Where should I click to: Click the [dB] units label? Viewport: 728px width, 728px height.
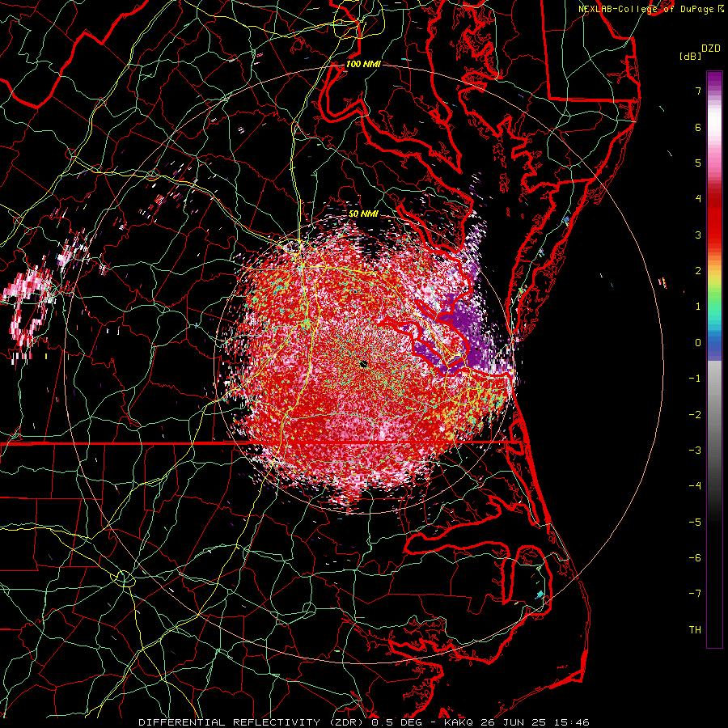click(x=691, y=57)
